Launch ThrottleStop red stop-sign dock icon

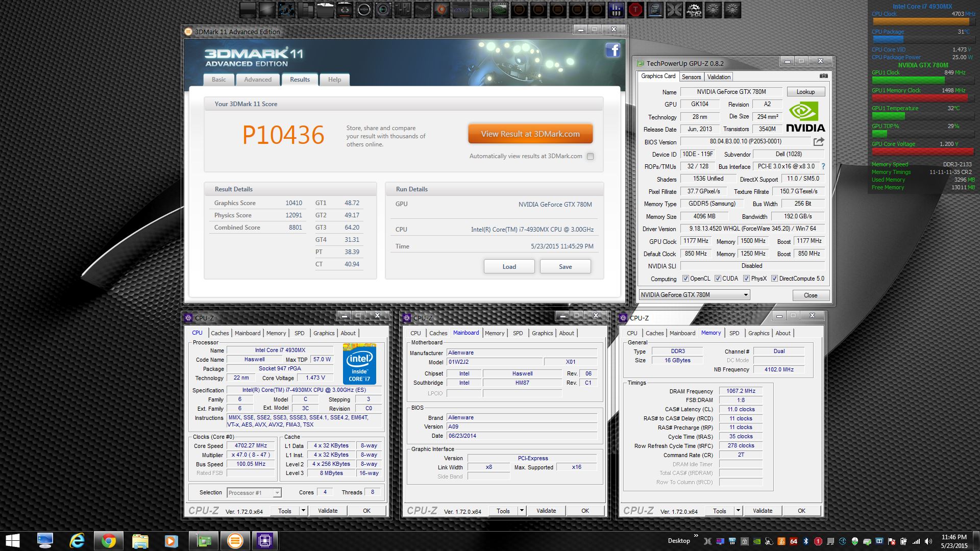pyautogui.click(x=635, y=9)
